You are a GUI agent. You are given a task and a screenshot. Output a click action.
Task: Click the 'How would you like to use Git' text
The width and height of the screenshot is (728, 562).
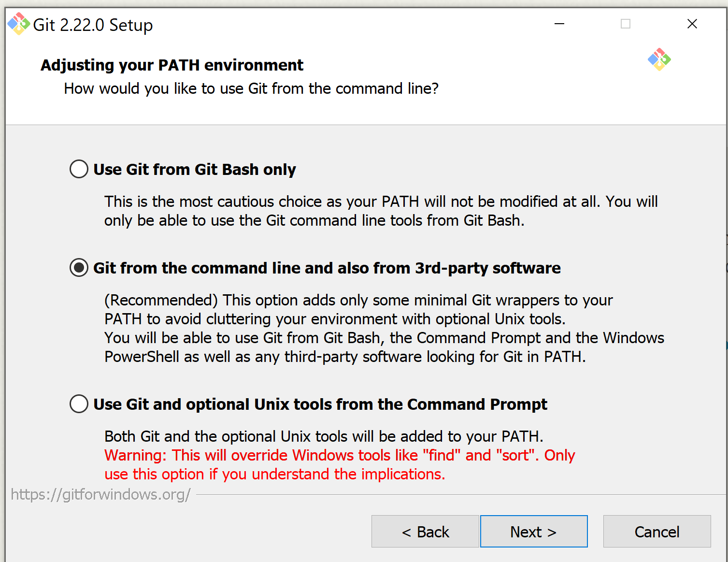[x=251, y=88]
